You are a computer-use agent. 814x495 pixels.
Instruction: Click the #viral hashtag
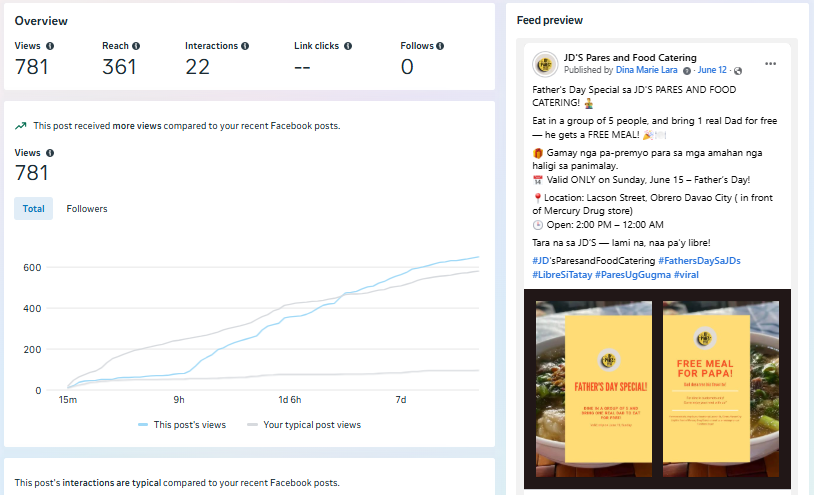click(x=686, y=274)
